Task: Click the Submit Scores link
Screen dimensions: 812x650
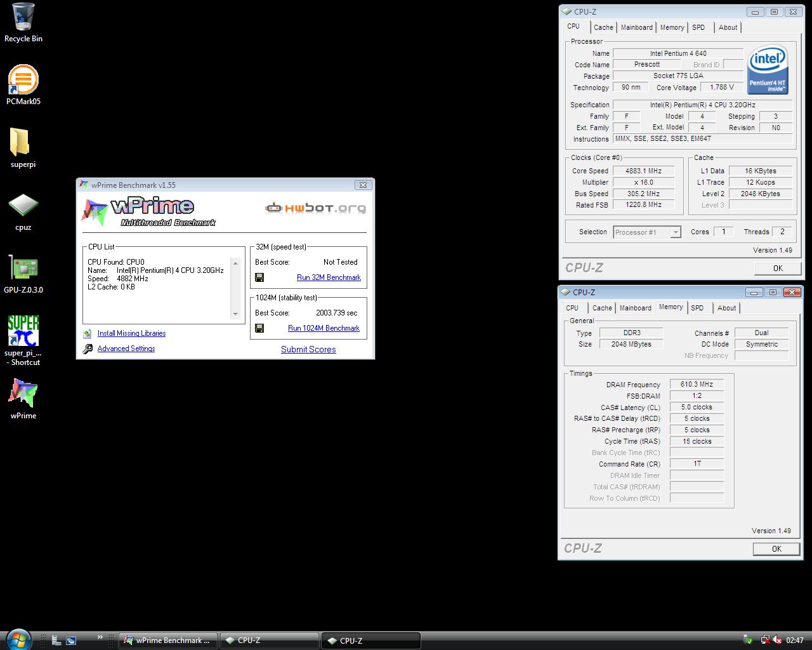Action: tap(308, 349)
